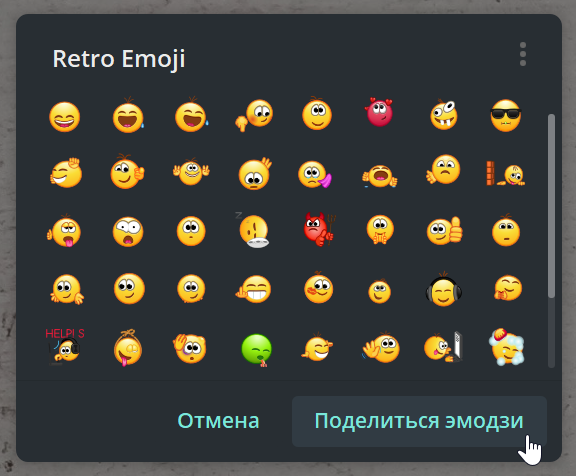Select the sleeping emoji on pillow
Screen dimensions: 576x476
click(x=253, y=230)
